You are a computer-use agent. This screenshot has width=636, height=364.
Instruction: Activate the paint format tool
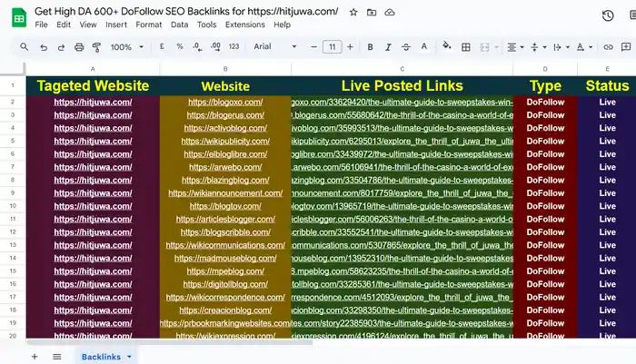[96, 47]
